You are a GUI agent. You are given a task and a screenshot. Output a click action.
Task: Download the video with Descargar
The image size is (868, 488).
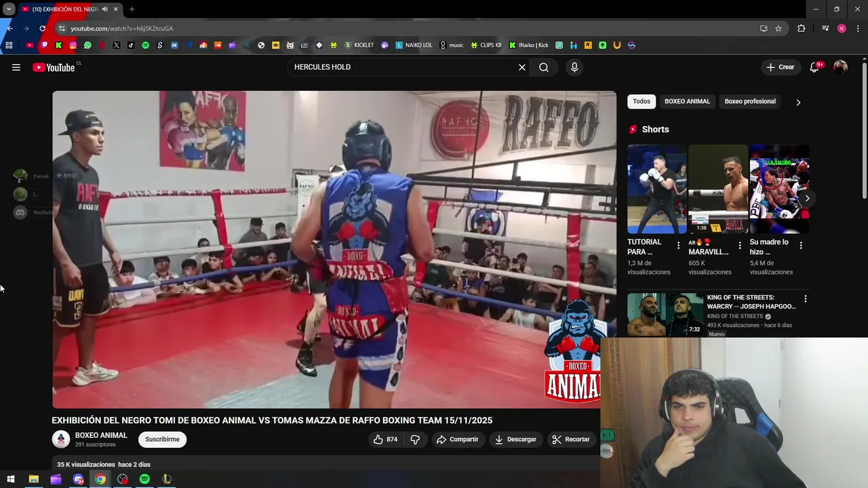tap(515, 439)
